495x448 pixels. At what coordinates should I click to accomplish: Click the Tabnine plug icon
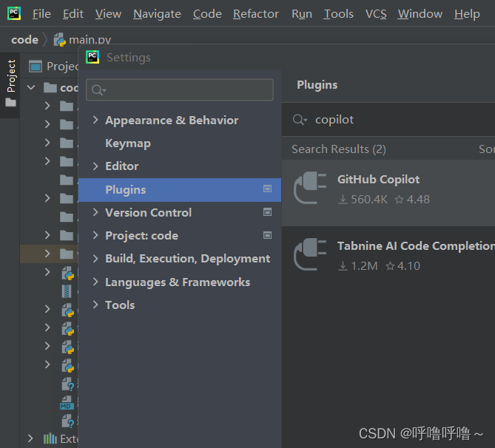[310, 254]
